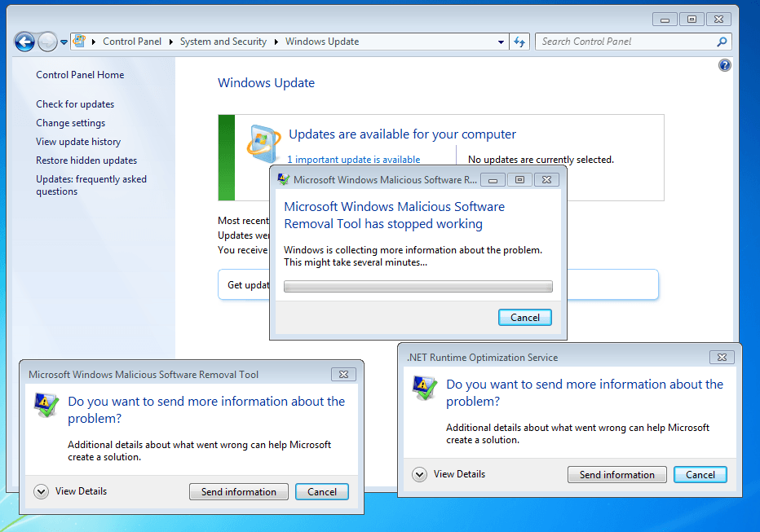
Task: Open Help with the question mark icon
Action: pyautogui.click(x=725, y=65)
